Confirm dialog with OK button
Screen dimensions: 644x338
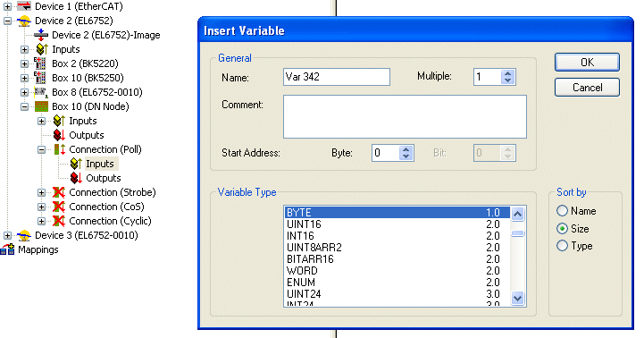click(x=587, y=62)
